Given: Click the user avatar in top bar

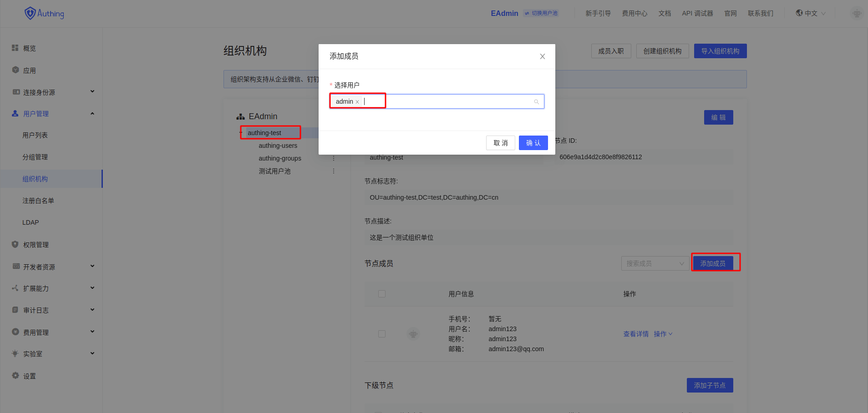Looking at the screenshot, I should [856, 14].
